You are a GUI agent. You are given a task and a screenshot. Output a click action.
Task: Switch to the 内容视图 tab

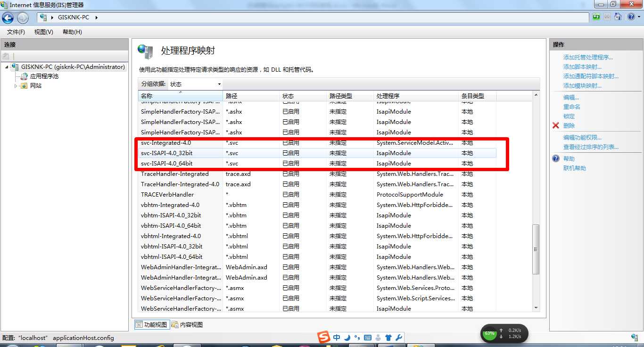187,325
